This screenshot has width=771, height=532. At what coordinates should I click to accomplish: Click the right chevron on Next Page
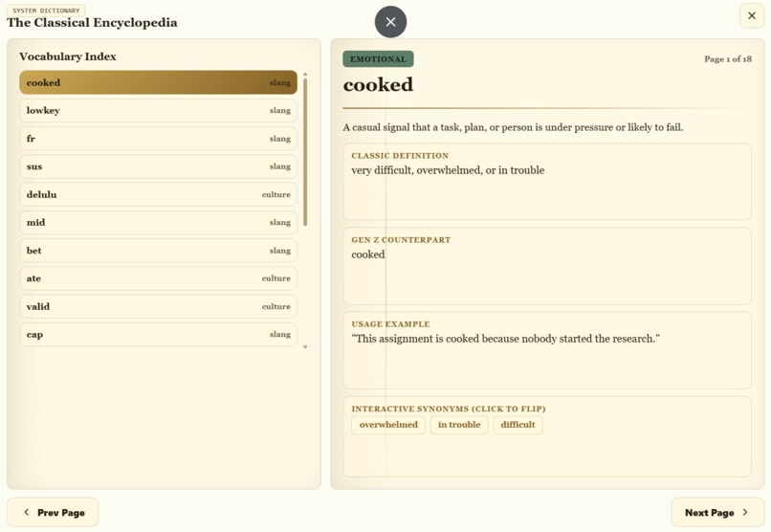pos(745,512)
